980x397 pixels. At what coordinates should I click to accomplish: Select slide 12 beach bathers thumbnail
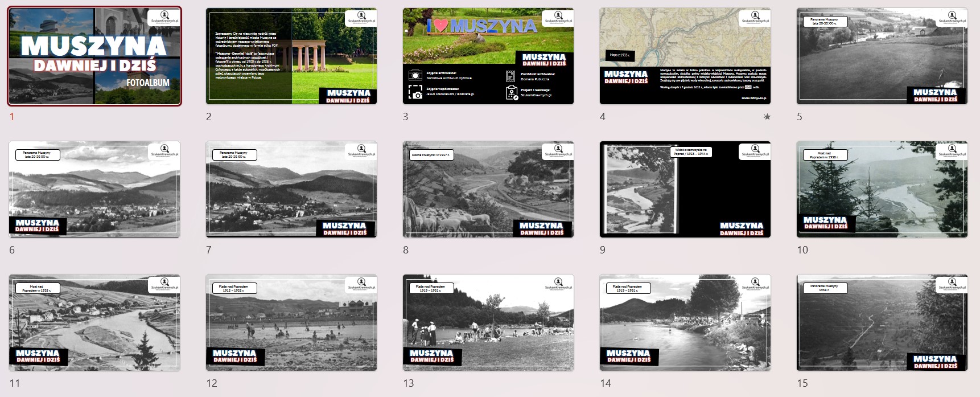coord(291,322)
